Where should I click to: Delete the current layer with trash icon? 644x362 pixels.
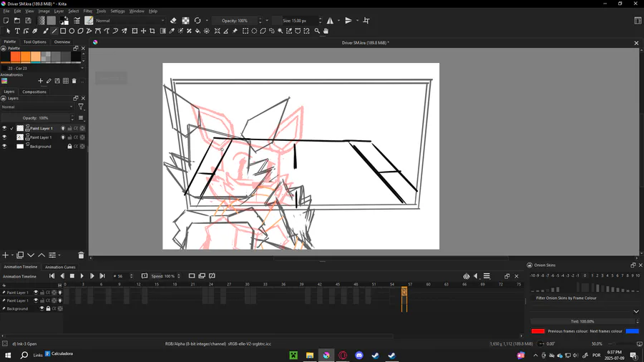(81, 255)
